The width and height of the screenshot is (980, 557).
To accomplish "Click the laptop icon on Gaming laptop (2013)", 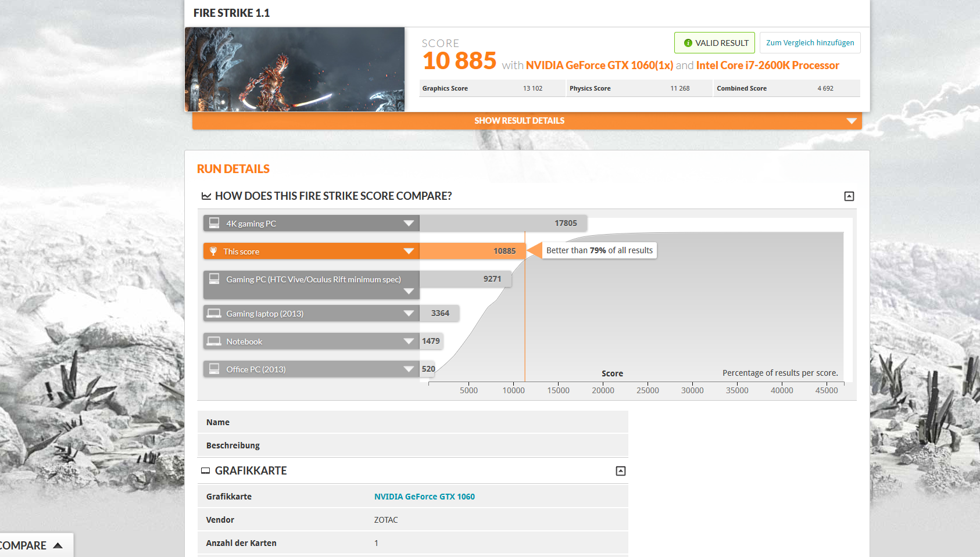I will tap(214, 313).
